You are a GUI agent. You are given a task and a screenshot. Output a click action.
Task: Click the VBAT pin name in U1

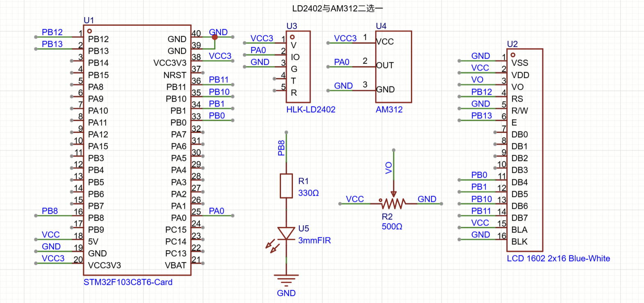(175, 265)
